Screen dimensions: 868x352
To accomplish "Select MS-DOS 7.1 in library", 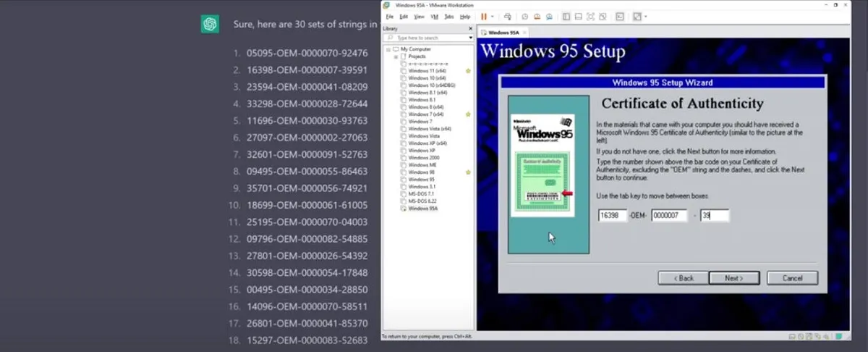I will coord(421,194).
